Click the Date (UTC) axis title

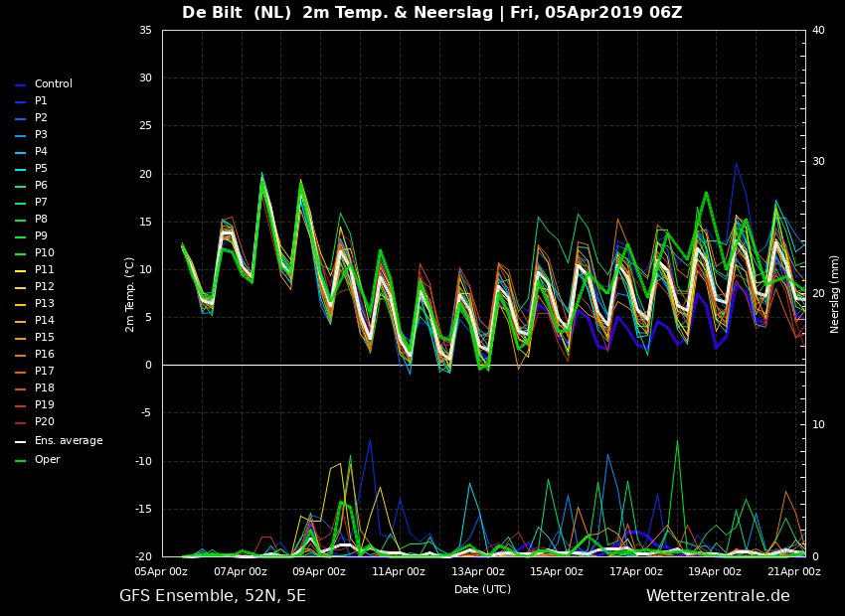click(x=482, y=589)
